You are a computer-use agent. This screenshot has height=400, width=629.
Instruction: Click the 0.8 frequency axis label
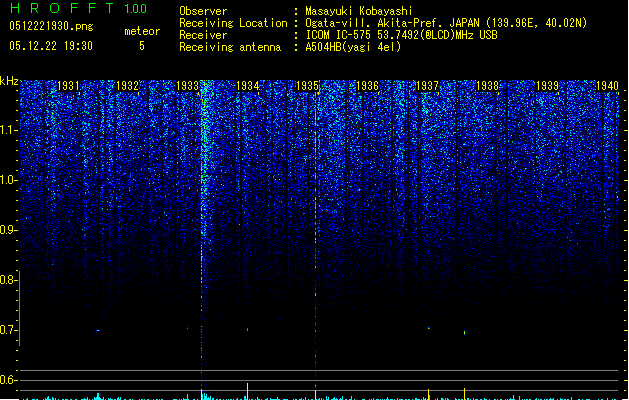[x=9, y=280]
